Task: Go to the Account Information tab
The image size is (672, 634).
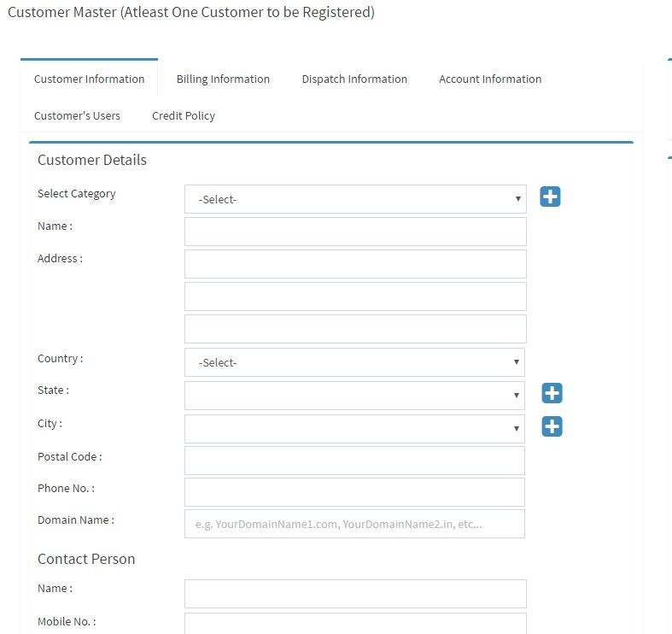Action: (490, 79)
